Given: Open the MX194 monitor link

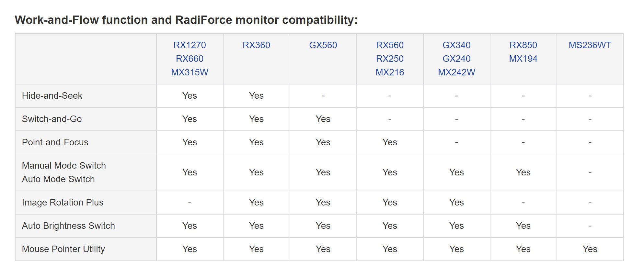Looking at the screenshot, I should pos(523,59).
